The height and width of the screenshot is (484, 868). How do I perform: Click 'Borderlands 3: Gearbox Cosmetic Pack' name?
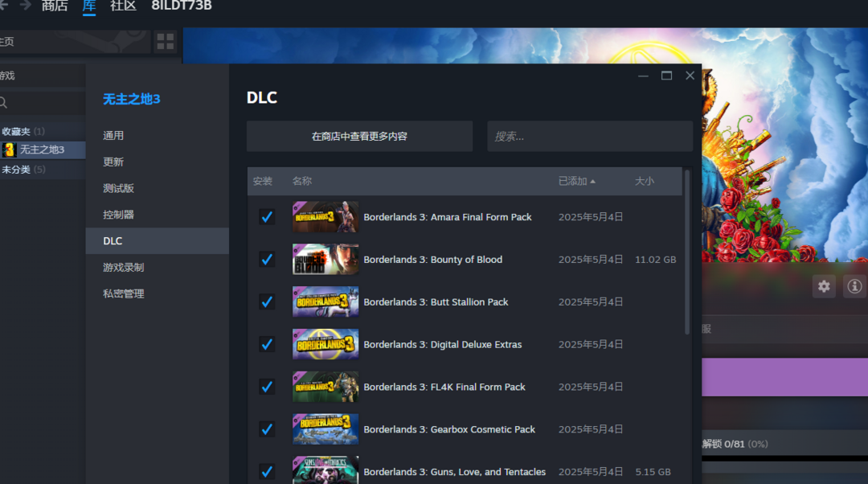(449, 429)
